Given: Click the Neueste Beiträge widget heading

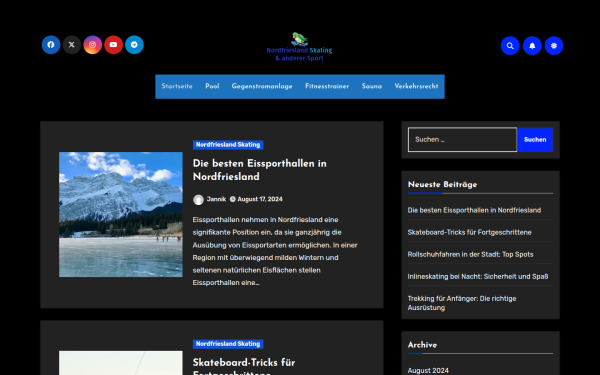Looking at the screenshot, I should 442,184.
